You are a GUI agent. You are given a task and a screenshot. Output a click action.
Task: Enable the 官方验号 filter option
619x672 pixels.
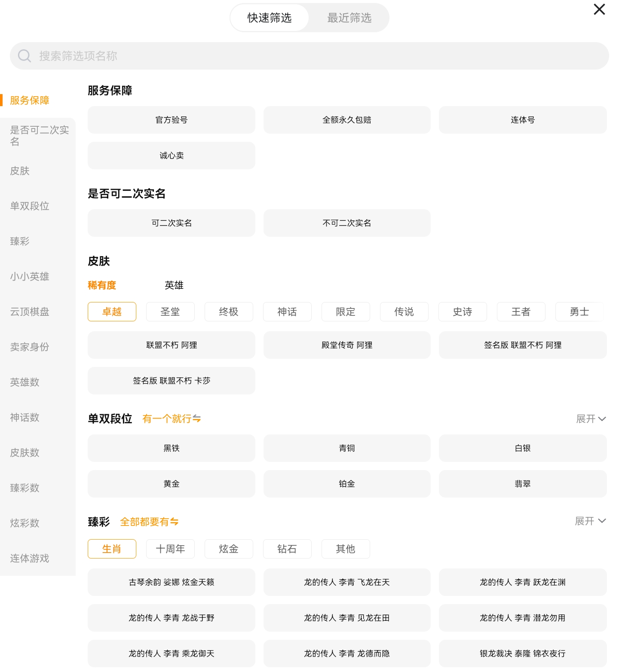(x=171, y=120)
